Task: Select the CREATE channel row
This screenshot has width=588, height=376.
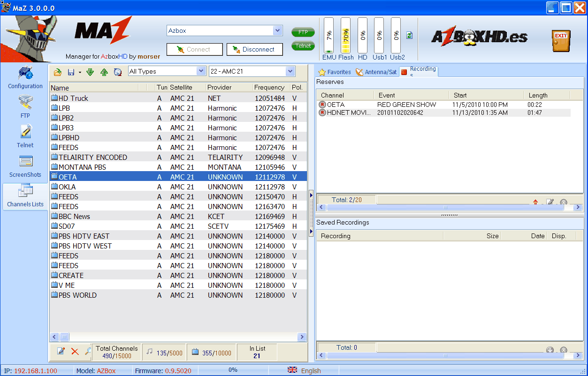Action: point(178,275)
